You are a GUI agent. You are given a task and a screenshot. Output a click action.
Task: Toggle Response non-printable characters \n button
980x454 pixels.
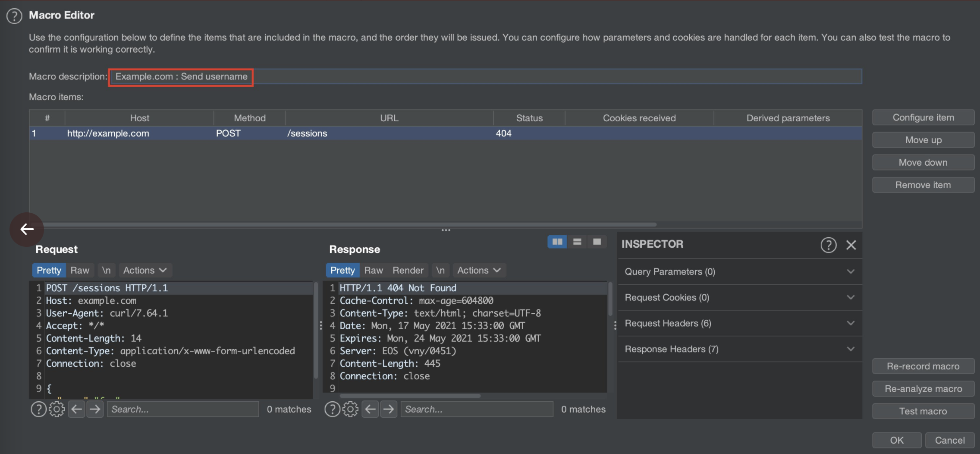440,271
